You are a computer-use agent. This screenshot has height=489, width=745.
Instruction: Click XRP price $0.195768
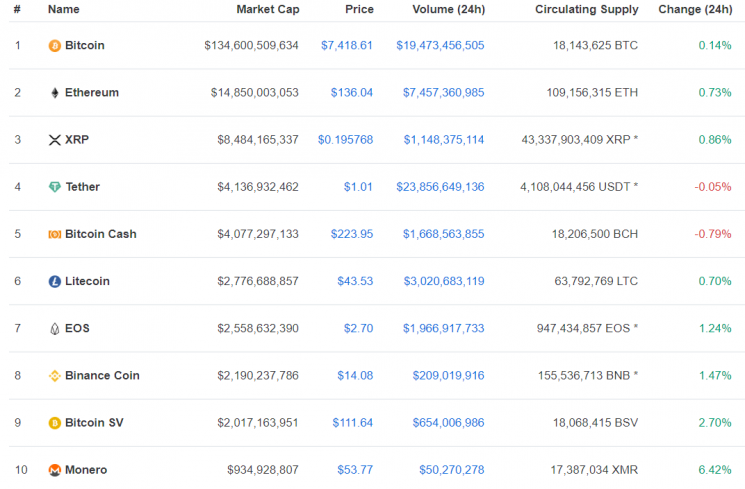tap(345, 140)
